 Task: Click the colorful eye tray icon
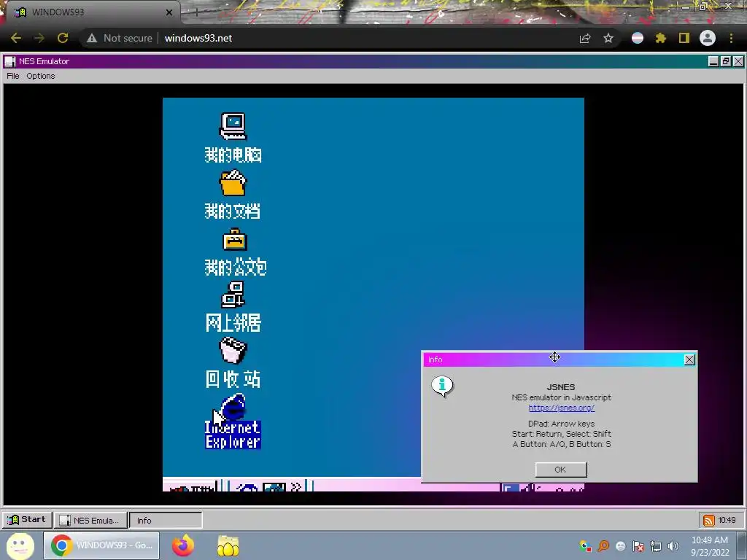click(x=586, y=546)
